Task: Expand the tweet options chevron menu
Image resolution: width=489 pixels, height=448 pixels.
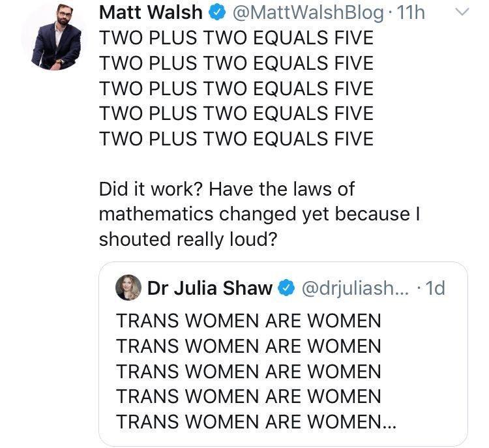Action: pyautogui.click(x=461, y=12)
